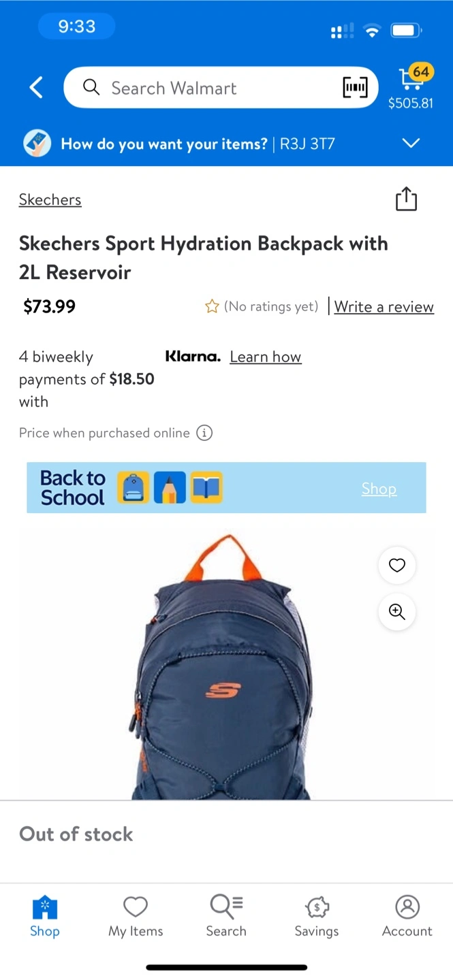Screen dimensions: 453x980
Task: Open the Savings tab
Action: pos(317,917)
